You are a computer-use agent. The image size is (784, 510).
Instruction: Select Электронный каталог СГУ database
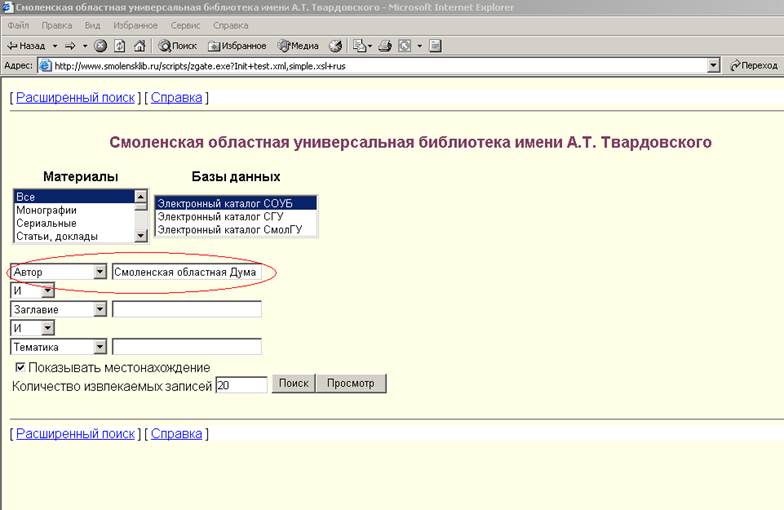(236, 216)
